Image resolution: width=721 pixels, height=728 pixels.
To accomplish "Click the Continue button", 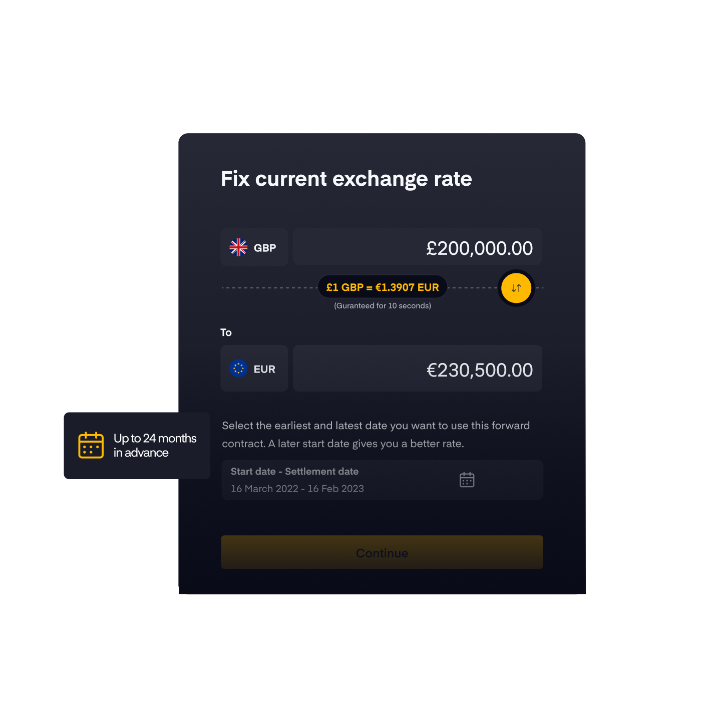I will pyautogui.click(x=382, y=552).
